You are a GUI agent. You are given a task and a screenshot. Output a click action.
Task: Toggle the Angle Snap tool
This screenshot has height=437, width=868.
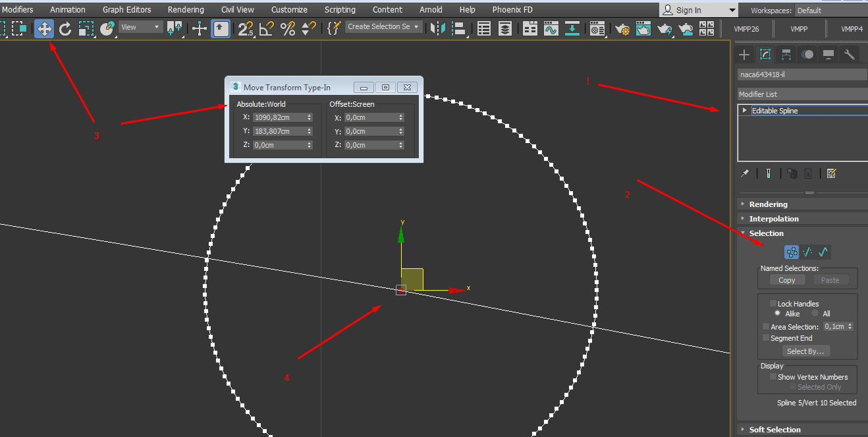[x=266, y=28]
